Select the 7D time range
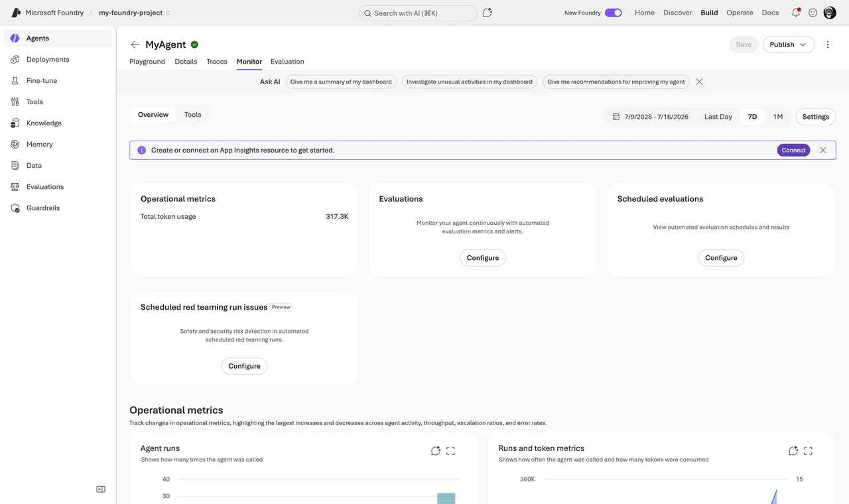 (x=752, y=117)
